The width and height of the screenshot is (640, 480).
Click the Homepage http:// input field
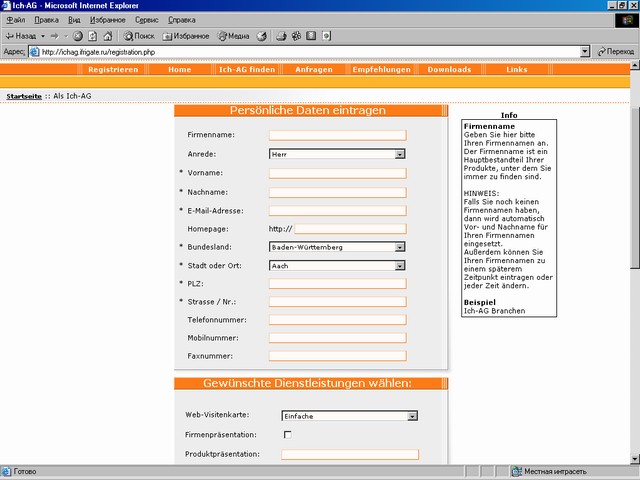click(350, 229)
